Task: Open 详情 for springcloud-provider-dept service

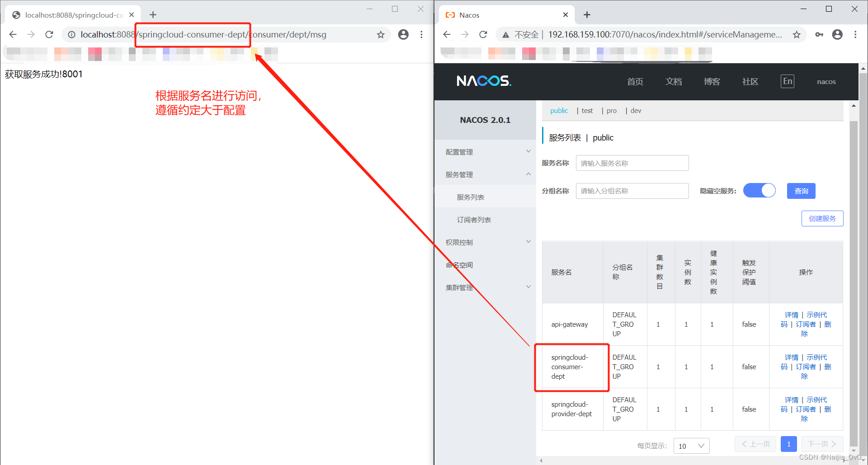Action: click(792, 400)
